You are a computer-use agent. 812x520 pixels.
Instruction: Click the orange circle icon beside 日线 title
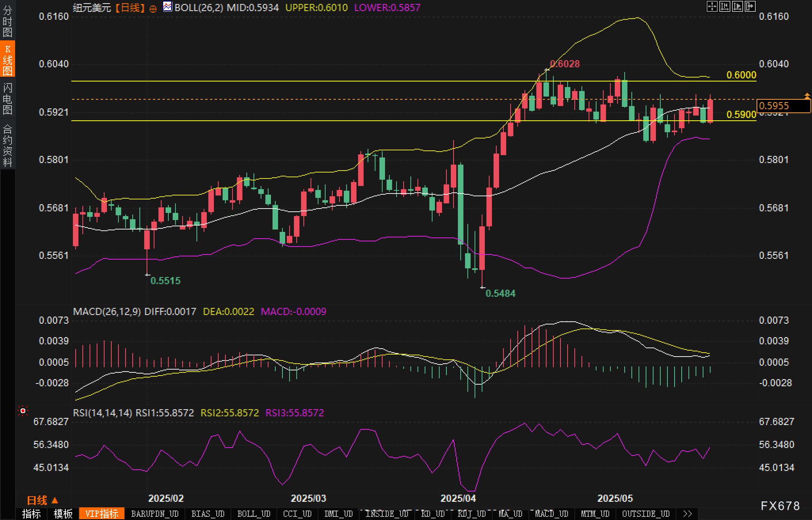click(x=153, y=9)
